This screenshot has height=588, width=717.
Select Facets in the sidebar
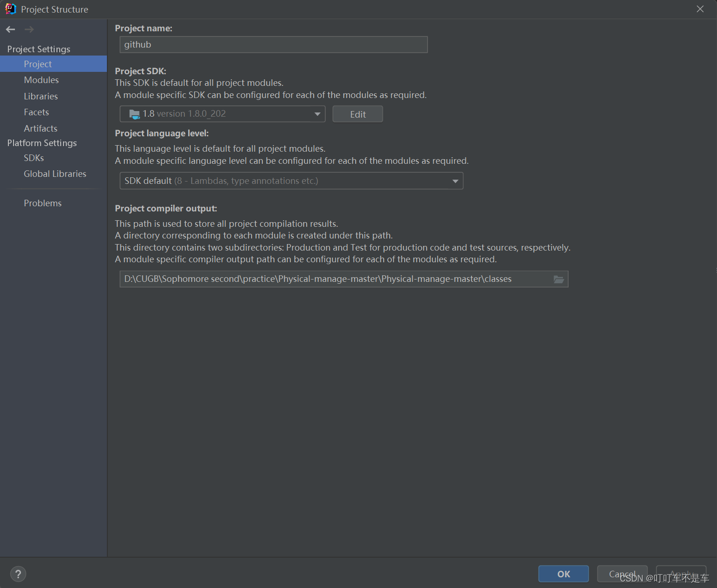coord(36,112)
